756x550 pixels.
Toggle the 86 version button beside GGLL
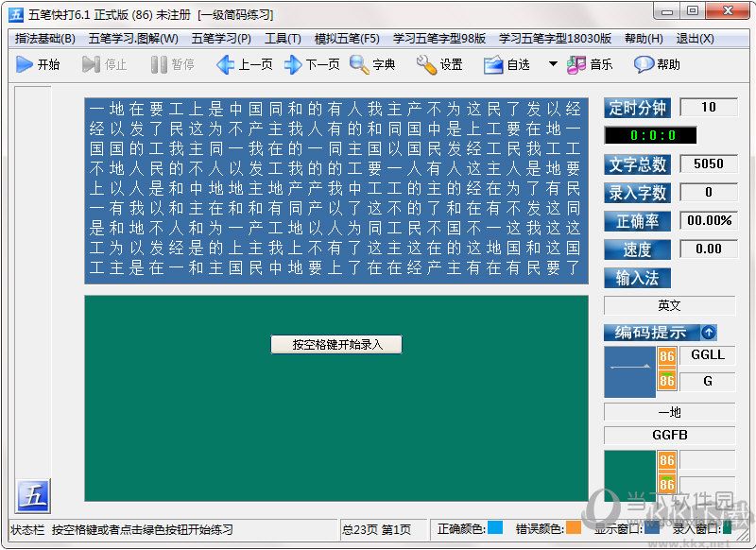click(666, 356)
